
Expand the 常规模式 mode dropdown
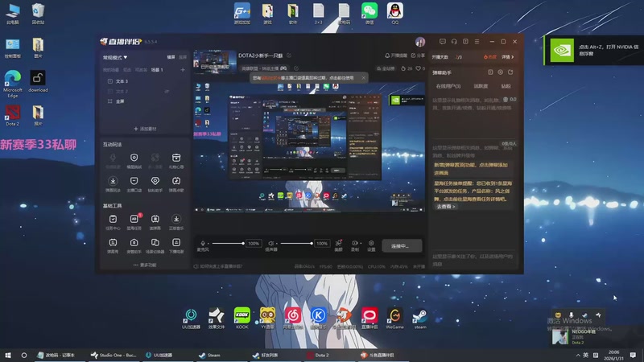click(115, 57)
